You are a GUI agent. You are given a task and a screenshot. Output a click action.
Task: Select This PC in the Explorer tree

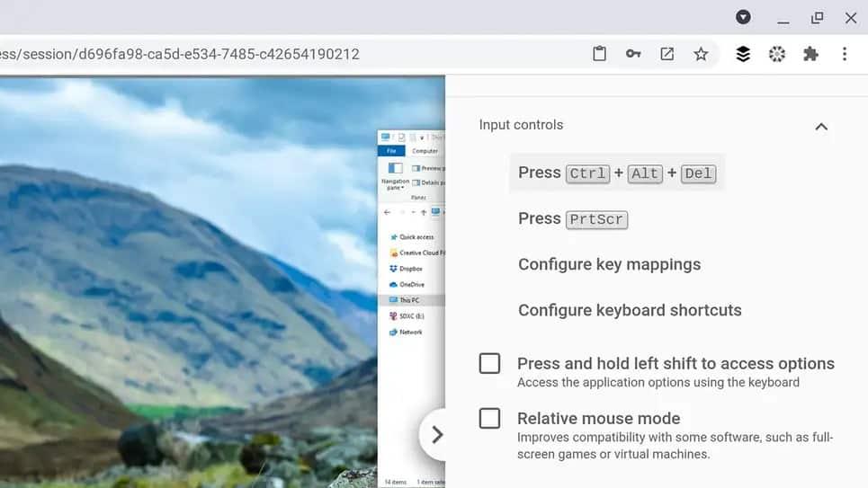pyautogui.click(x=411, y=300)
